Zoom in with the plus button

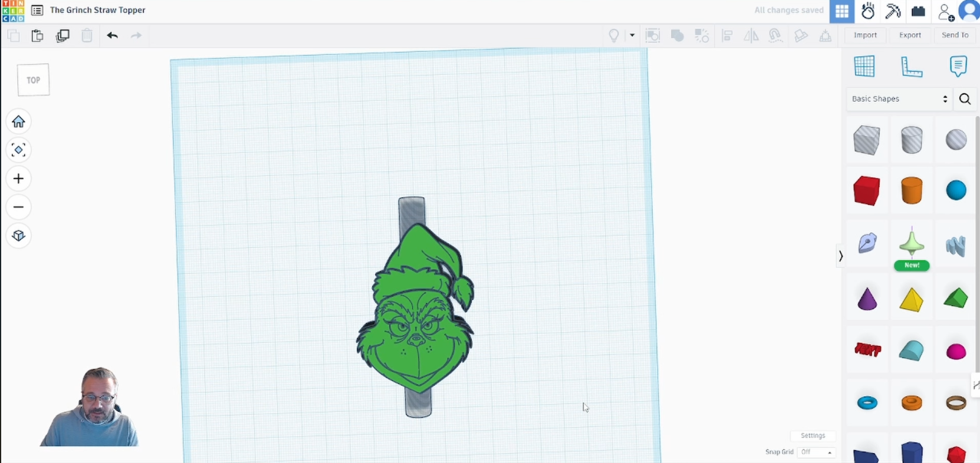point(18,178)
